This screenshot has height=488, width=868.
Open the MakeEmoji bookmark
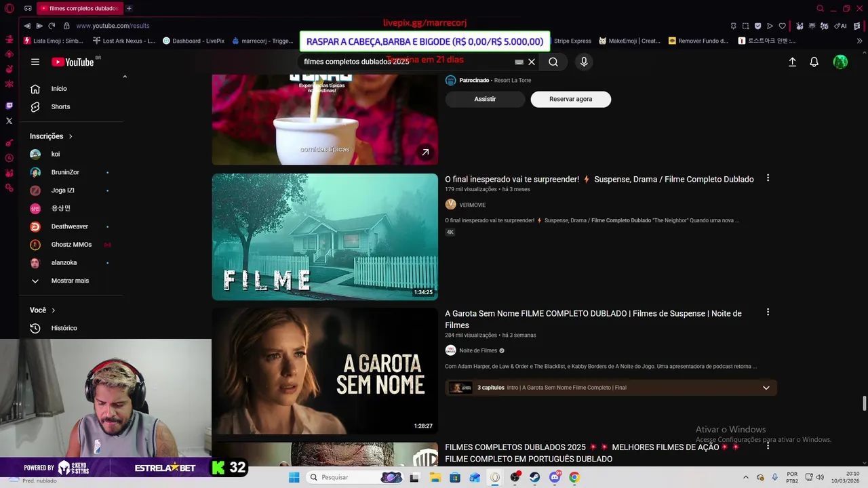[x=629, y=41]
